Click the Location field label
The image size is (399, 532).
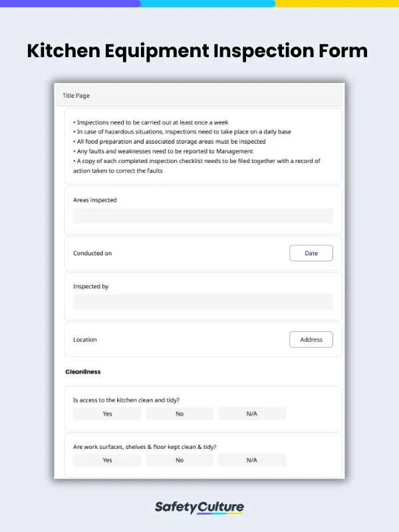pos(84,339)
